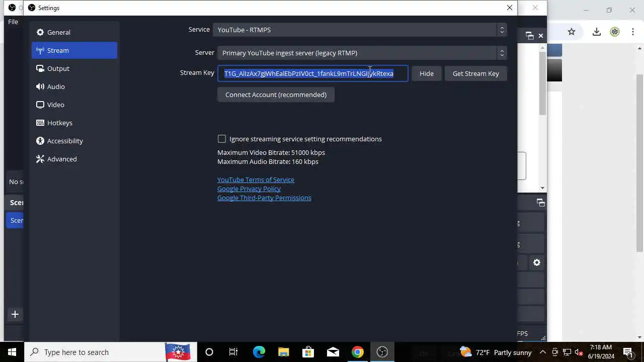
Task: Click the muted volume tray icon
Action: [x=579, y=352]
